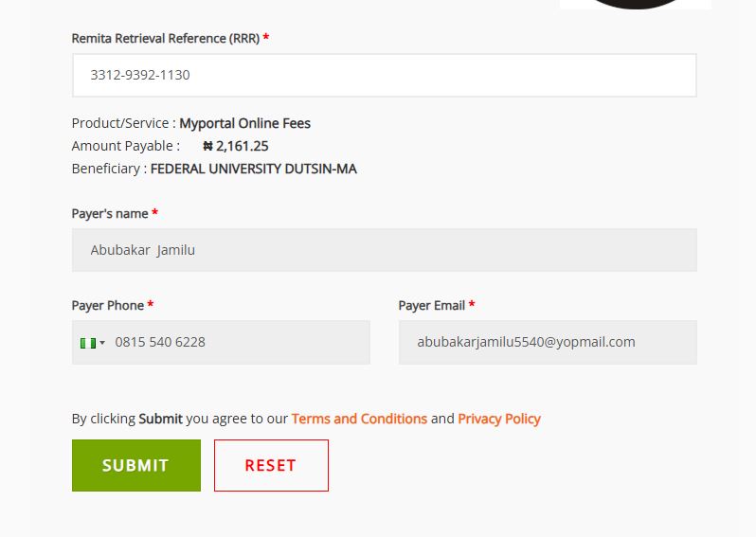Click the Payer's name label

109,214
